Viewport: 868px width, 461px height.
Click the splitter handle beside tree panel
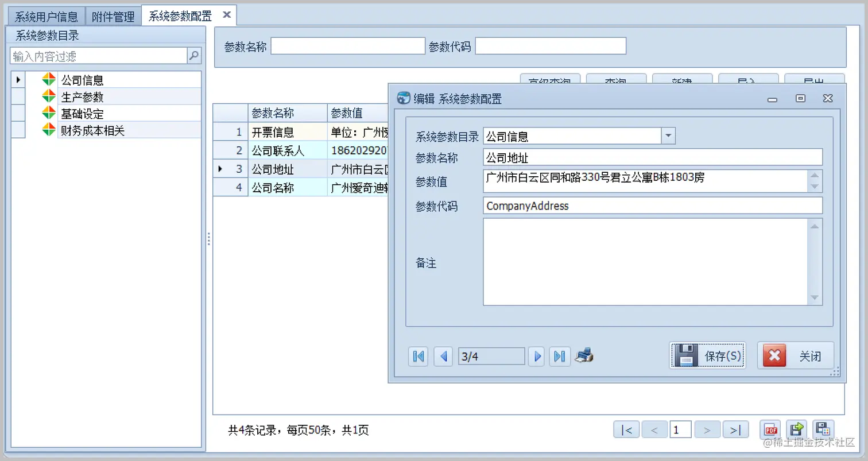click(x=209, y=239)
